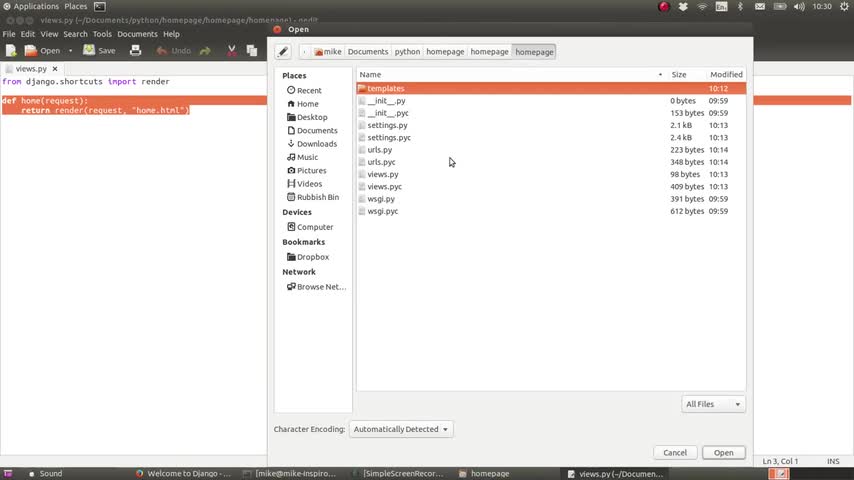
Task: Click the Dropbox tray icon
Action: 683,7
